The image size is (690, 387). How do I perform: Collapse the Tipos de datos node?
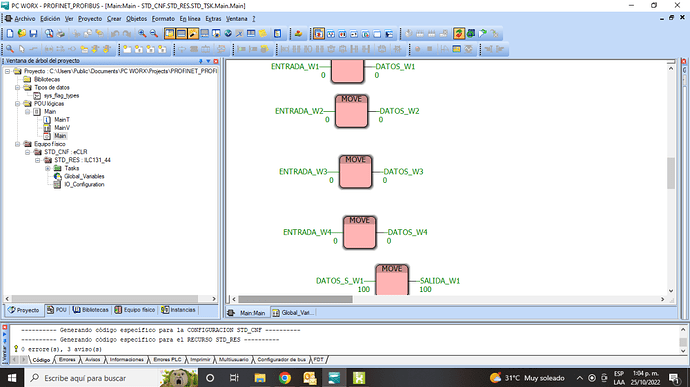click(x=18, y=88)
